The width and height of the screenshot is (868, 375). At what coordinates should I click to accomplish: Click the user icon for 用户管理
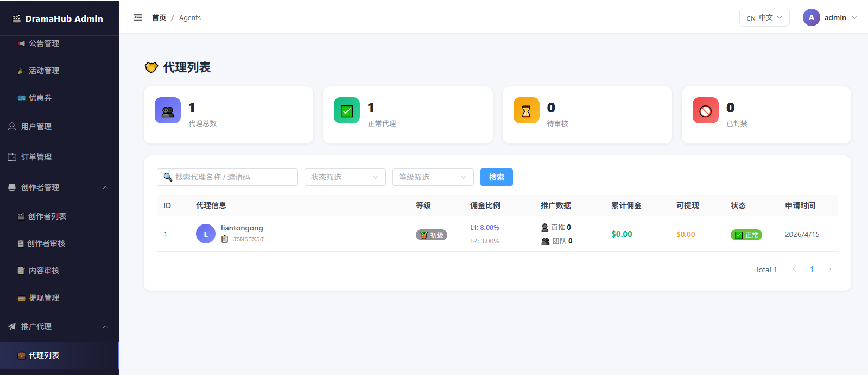click(x=12, y=126)
